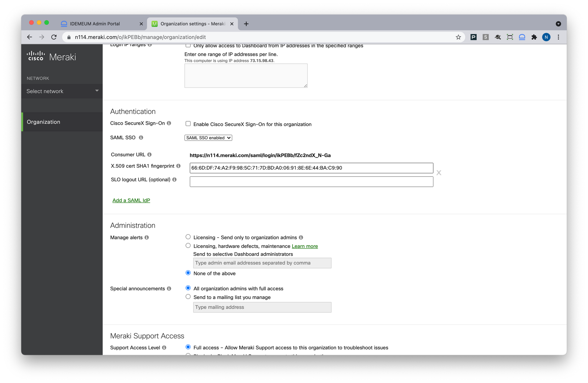The height and width of the screenshot is (383, 588).
Task: Open the Learn more link
Action: pos(305,246)
